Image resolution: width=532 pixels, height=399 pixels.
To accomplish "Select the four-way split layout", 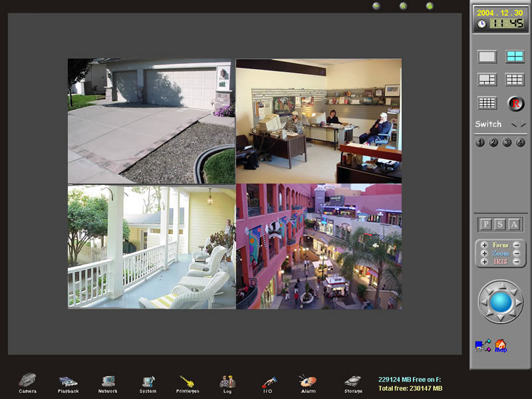I will tap(515, 57).
